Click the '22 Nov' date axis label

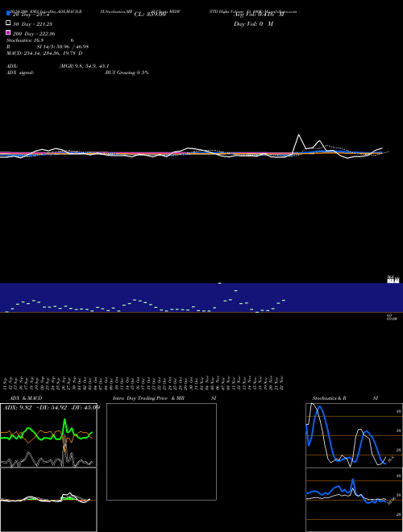(281, 383)
